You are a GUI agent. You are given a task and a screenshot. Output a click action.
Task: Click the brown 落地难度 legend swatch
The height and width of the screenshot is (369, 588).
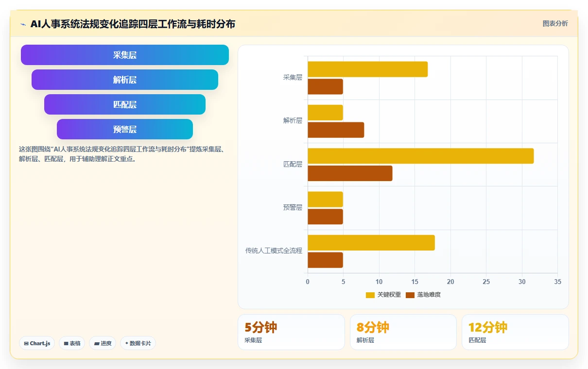coord(410,295)
